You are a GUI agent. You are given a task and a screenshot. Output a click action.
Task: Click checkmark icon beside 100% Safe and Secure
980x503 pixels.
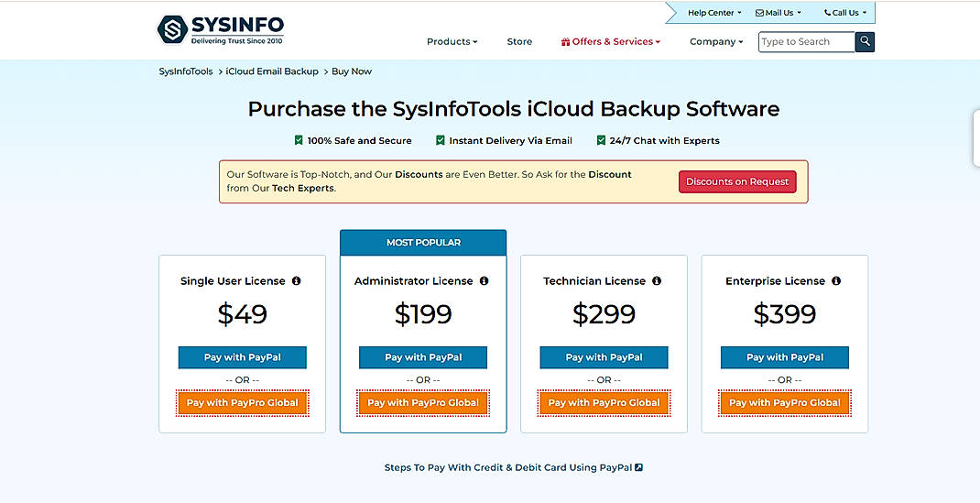coord(299,140)
